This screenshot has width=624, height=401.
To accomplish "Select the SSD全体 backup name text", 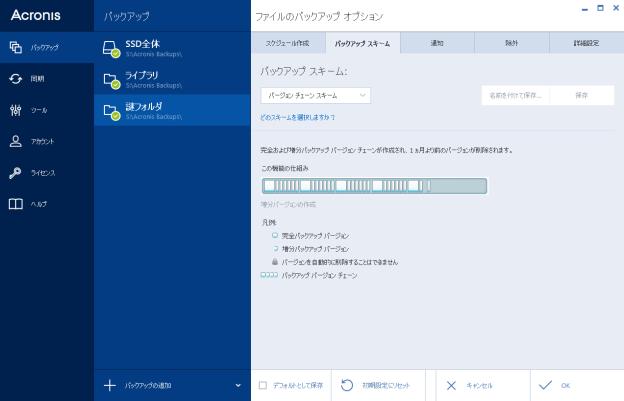I will coord(142,44).
